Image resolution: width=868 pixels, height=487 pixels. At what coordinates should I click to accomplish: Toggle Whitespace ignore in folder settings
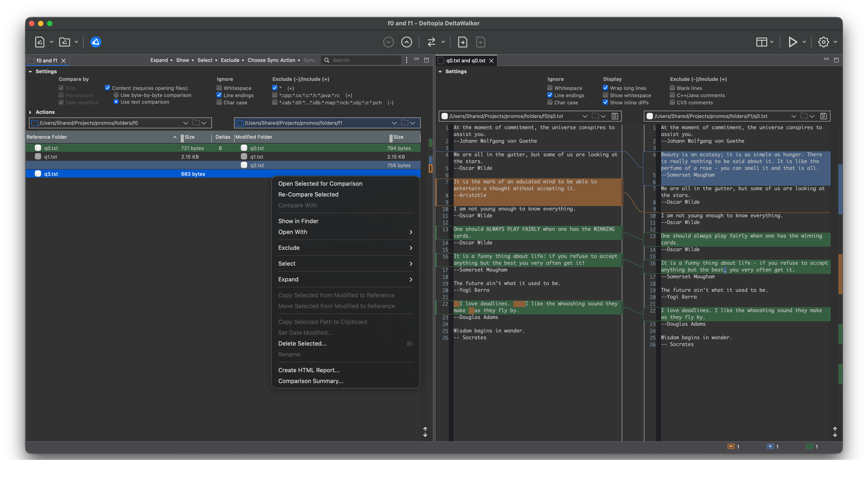tap(219, 87)
